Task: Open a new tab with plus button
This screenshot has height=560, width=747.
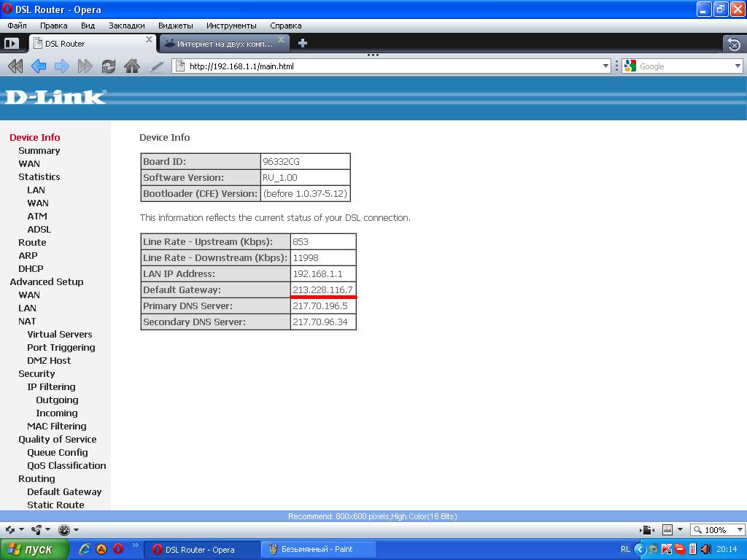Action: pos(303,43)
